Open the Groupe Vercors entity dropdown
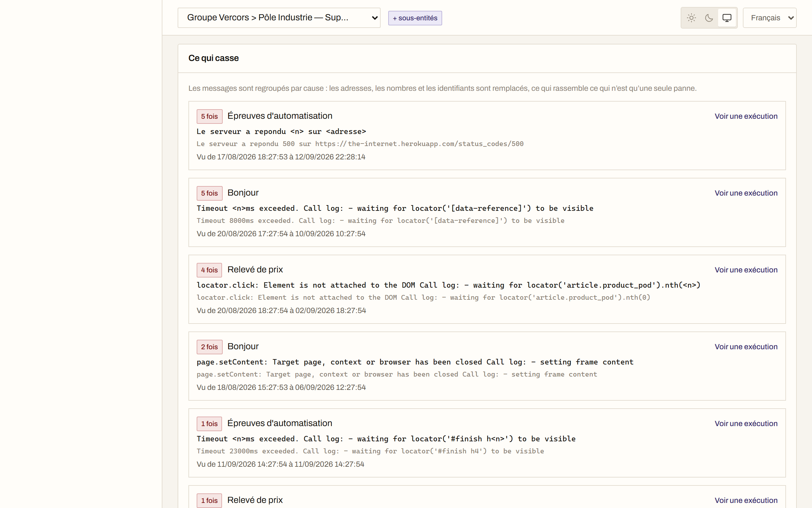 [x=279, y=18]
